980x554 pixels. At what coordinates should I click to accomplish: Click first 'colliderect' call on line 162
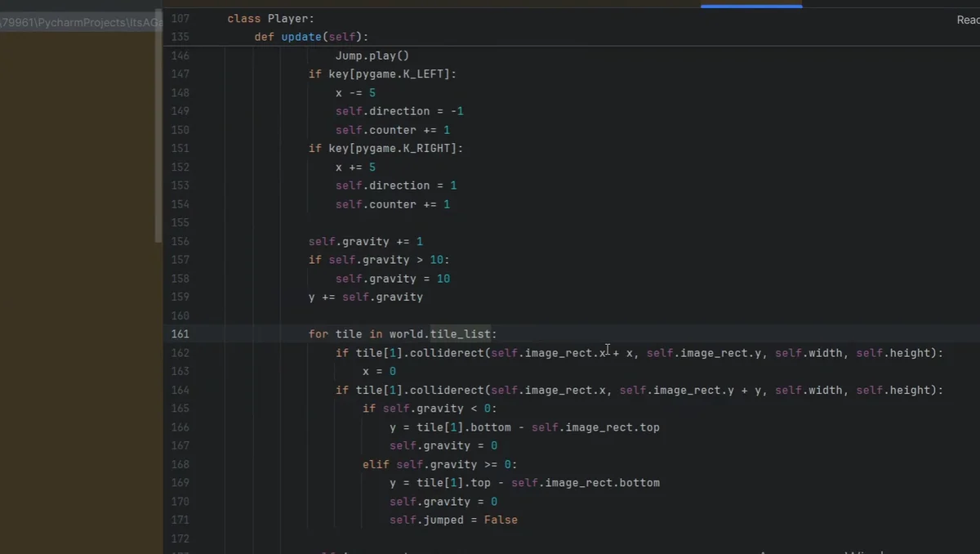click(x=447, y=353)
